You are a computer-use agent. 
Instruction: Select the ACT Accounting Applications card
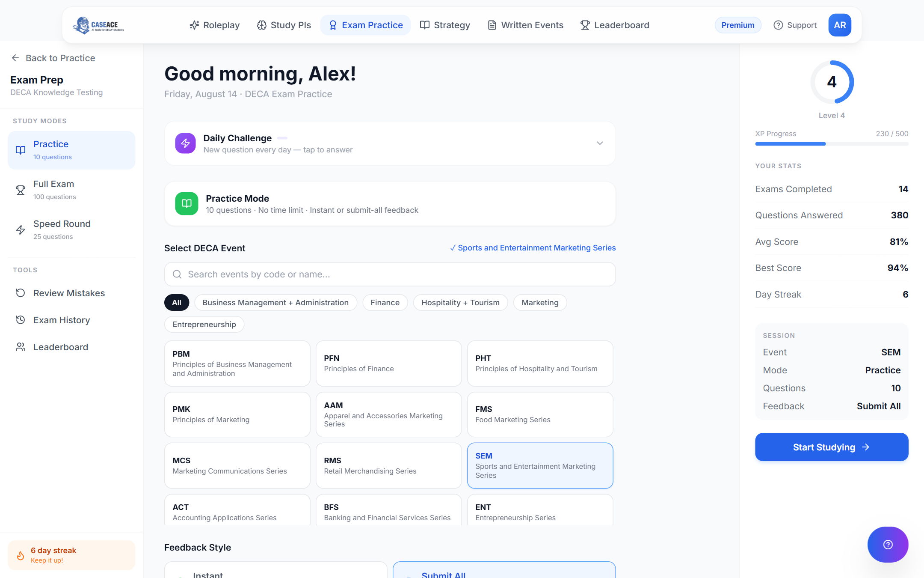(237, 510)
